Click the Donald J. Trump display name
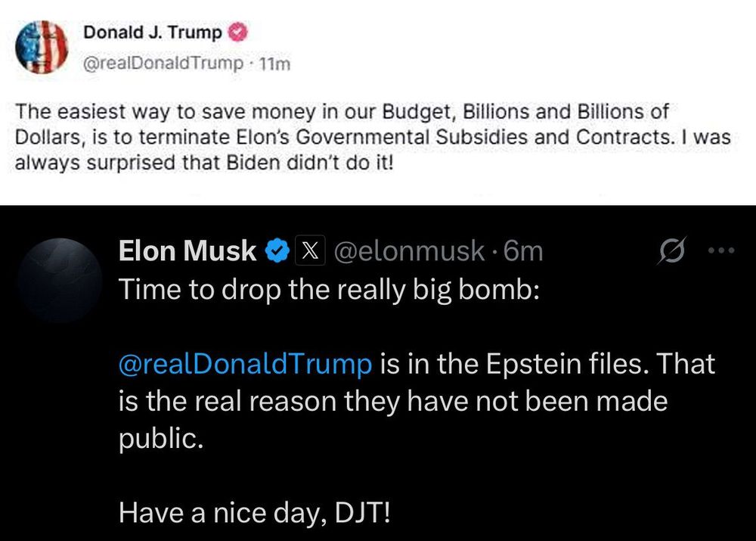 pyautogui.click(x=153, y=33)
